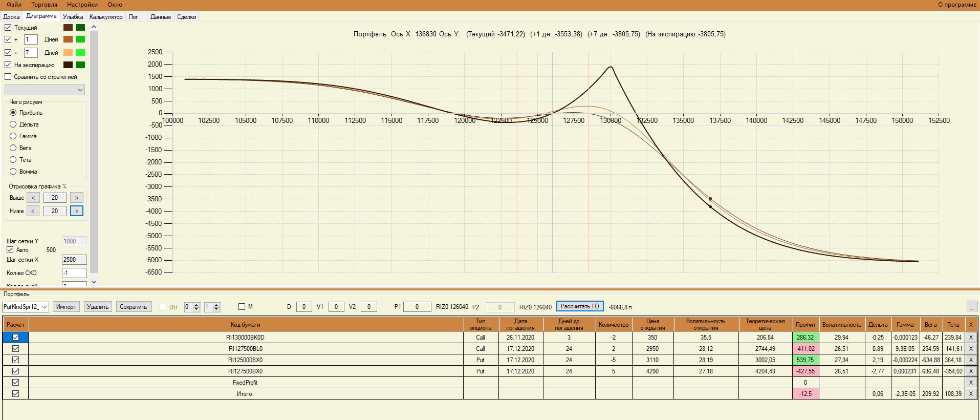Open the Настройки menu

tap(82, 5)
